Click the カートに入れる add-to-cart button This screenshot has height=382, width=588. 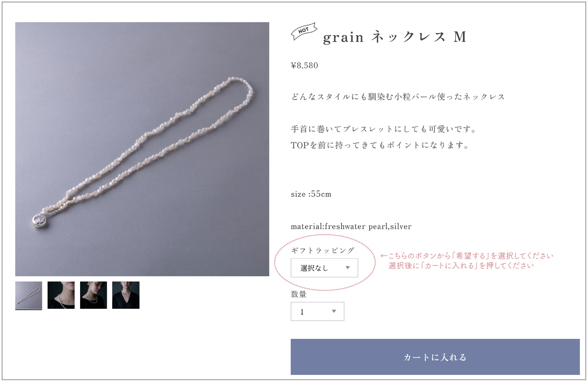tap(435, 357)
